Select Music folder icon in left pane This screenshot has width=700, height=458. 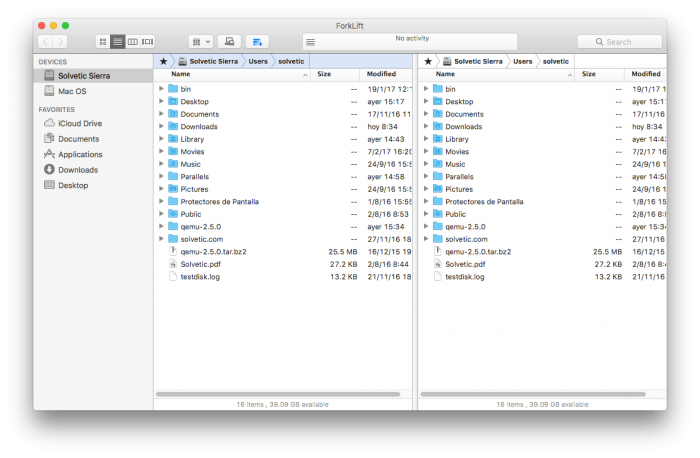click(173, 164)
